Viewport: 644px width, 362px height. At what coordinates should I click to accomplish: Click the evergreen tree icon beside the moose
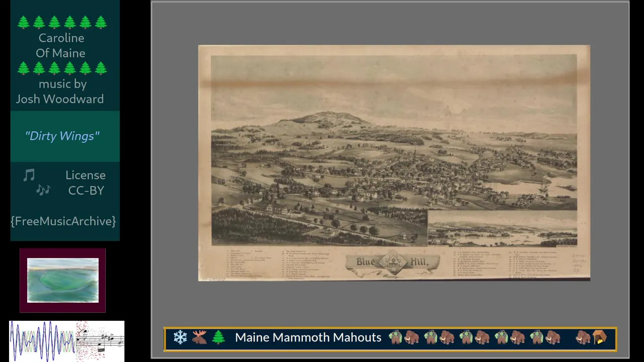pos(218,337)
